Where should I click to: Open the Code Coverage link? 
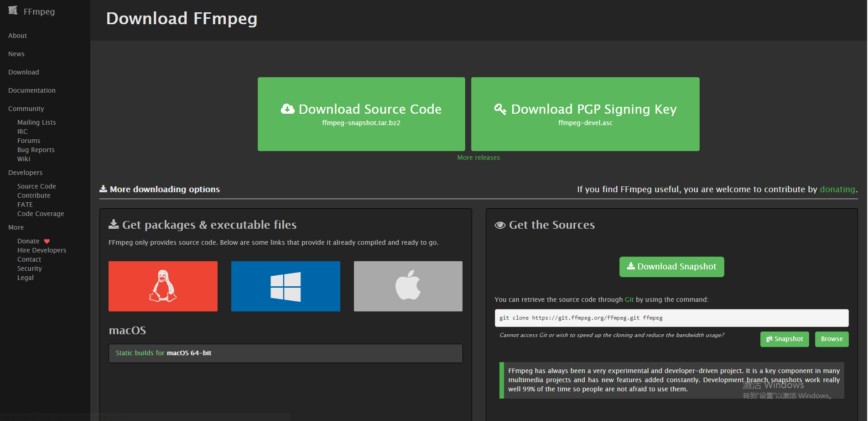(41, 214)
